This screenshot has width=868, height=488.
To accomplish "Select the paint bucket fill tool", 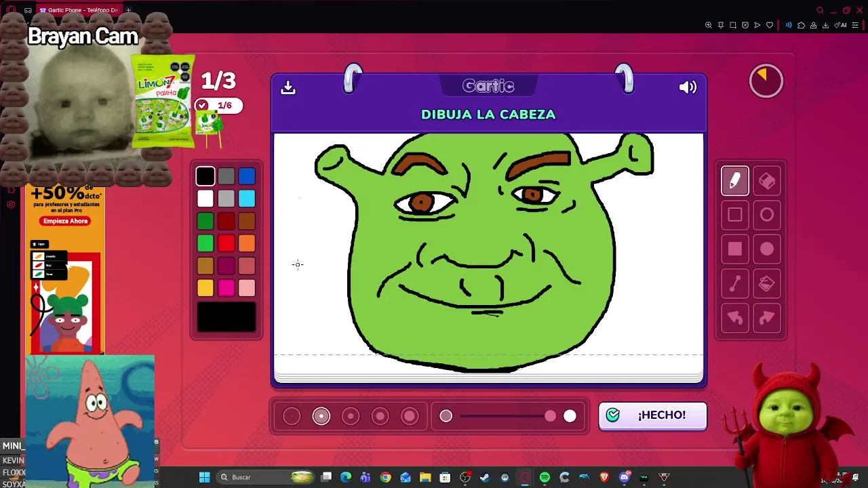I will click(x=767, y=284).
